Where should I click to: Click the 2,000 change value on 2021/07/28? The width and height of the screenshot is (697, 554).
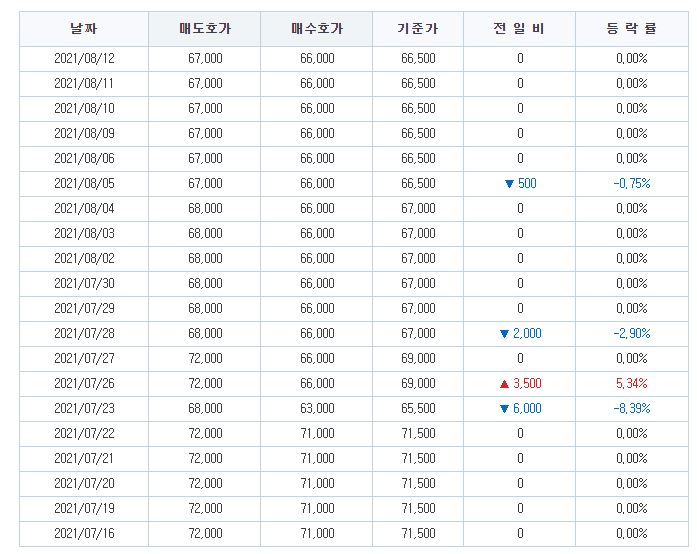527,333
